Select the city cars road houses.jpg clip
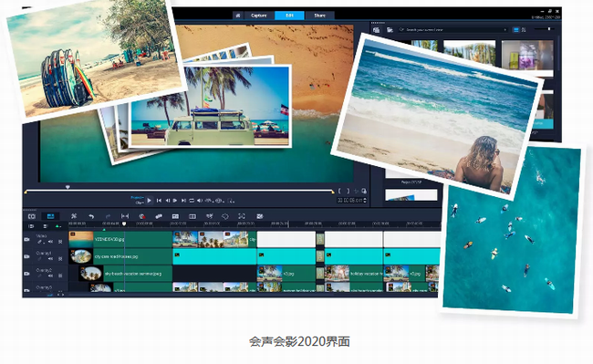This screenshot has width=593, height=364. click(x=120, y=256)
